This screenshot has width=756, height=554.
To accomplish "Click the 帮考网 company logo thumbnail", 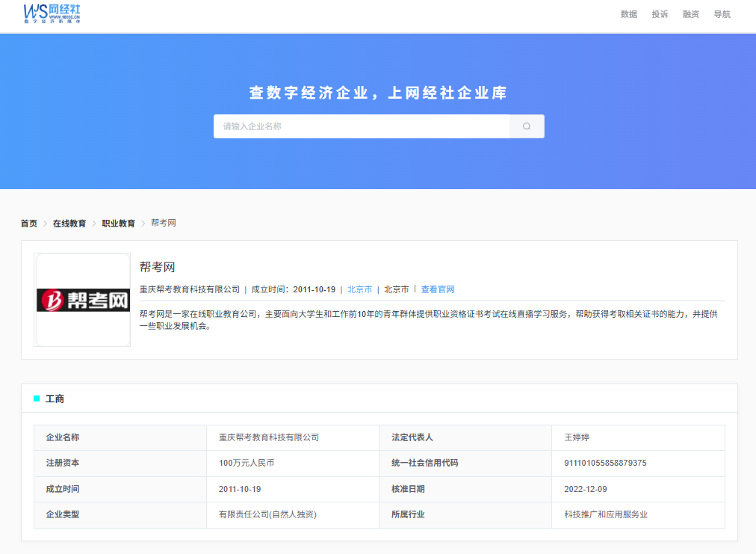I will coord(83,300).
